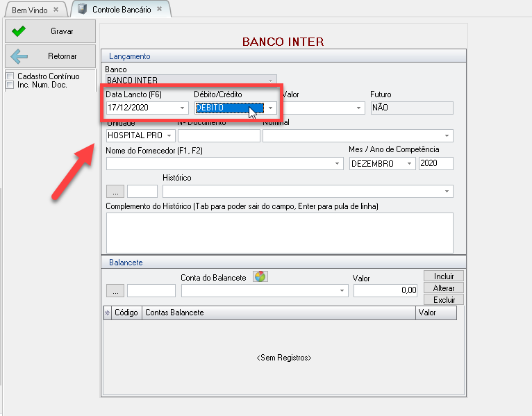Click the Complemento do Histórico text area
Image resolution: width=532 pixels, height=416 pixels.
pos(280,233)
